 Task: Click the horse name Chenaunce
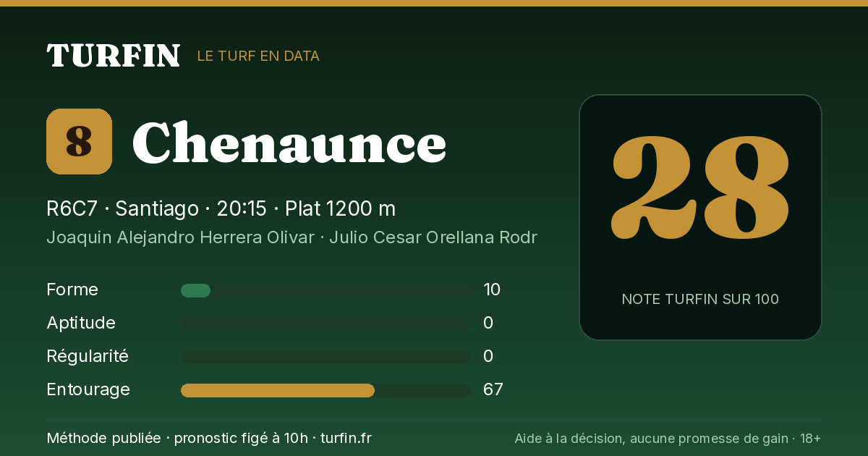tap(289, 143)
